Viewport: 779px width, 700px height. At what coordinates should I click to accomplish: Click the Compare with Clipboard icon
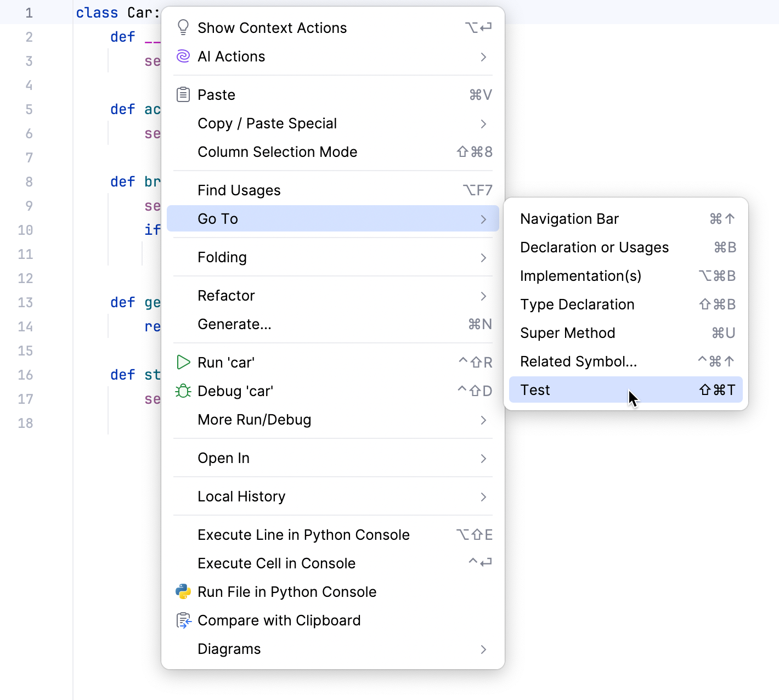pyautogui.click(x=183, y=620)
